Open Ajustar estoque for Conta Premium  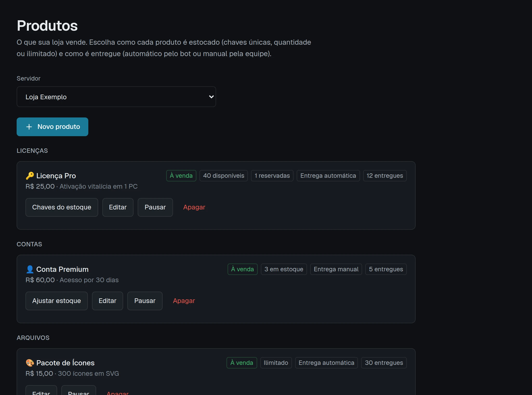[x=57, y=301]
